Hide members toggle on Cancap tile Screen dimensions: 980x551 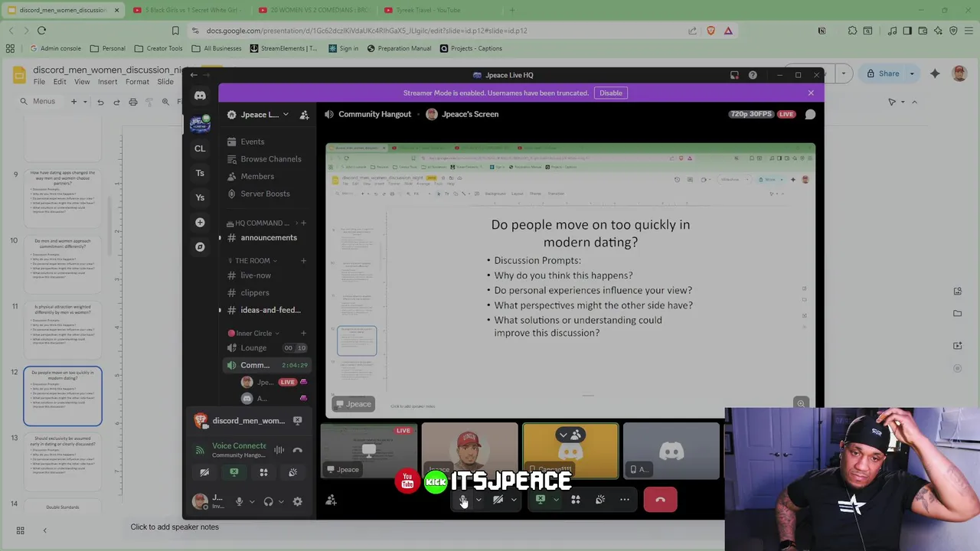(x=570, y=435)
